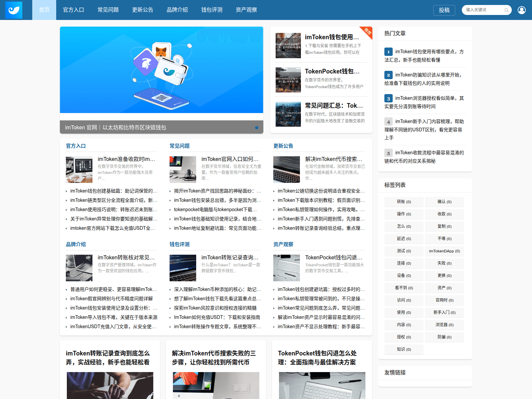Select the imTokenDApp (0) tag

point(445,251)
